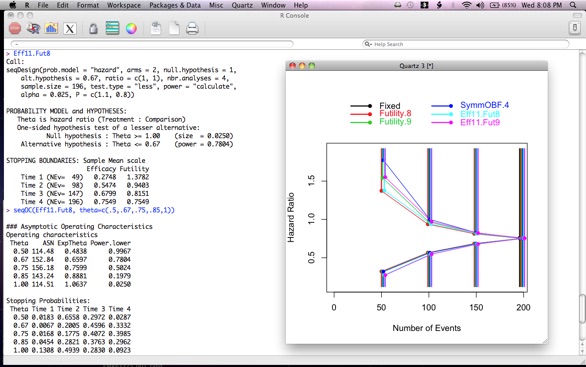Open the Misc menu
The width and height of the screenshot is (586, 367).
(x=216, y=5)
